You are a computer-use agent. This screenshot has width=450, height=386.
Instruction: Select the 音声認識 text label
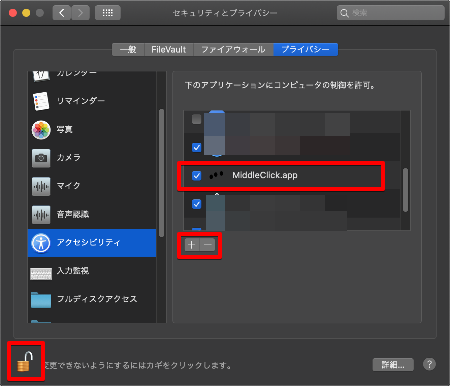tap(73, 214)
